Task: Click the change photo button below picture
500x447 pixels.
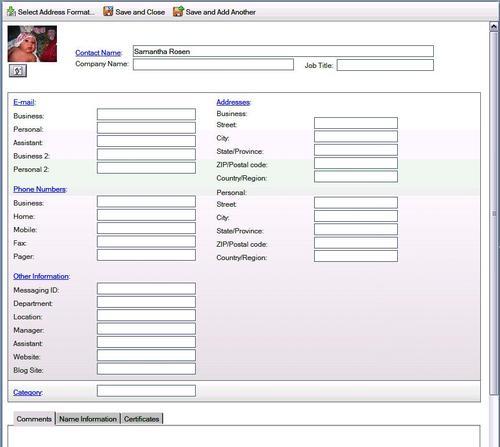Action: pyautogui.click(x=18, y=71)
